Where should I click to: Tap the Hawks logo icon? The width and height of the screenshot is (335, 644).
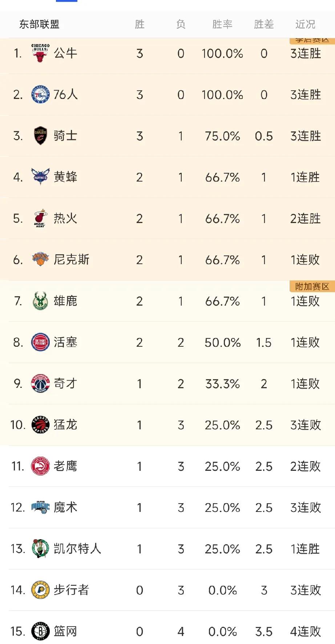[x=40, y=466]
